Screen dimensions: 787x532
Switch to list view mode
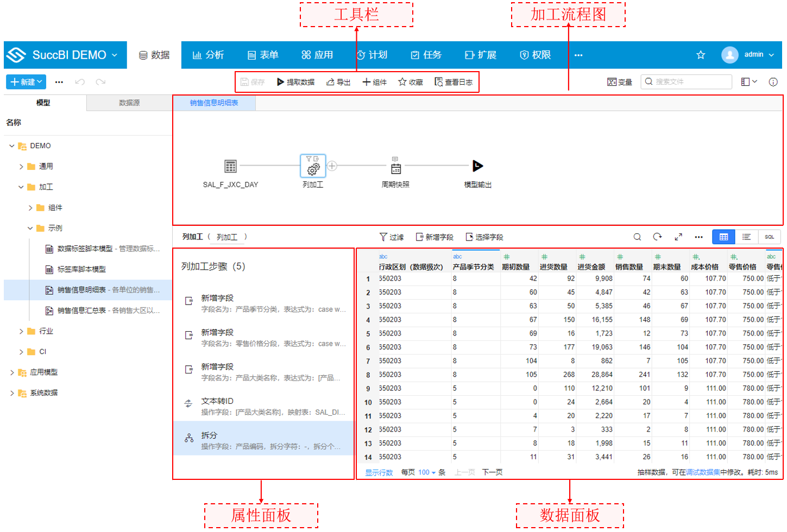[x=746, y=237]
